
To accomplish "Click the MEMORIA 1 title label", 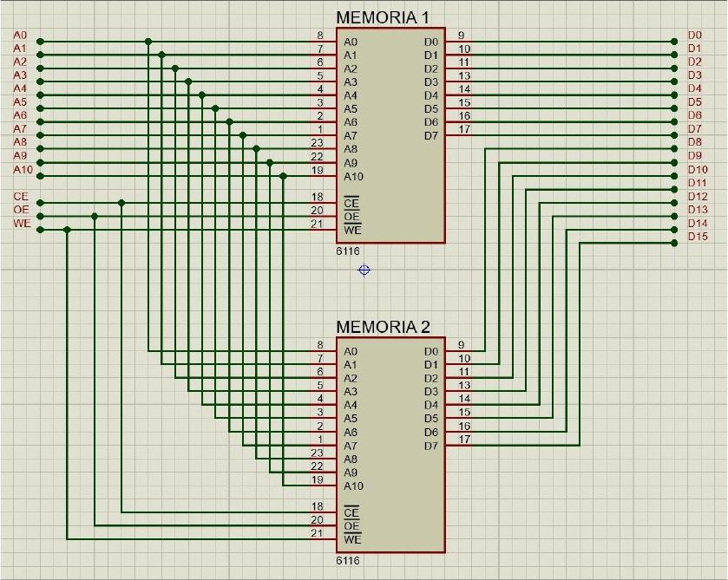I will click(382, 18).
